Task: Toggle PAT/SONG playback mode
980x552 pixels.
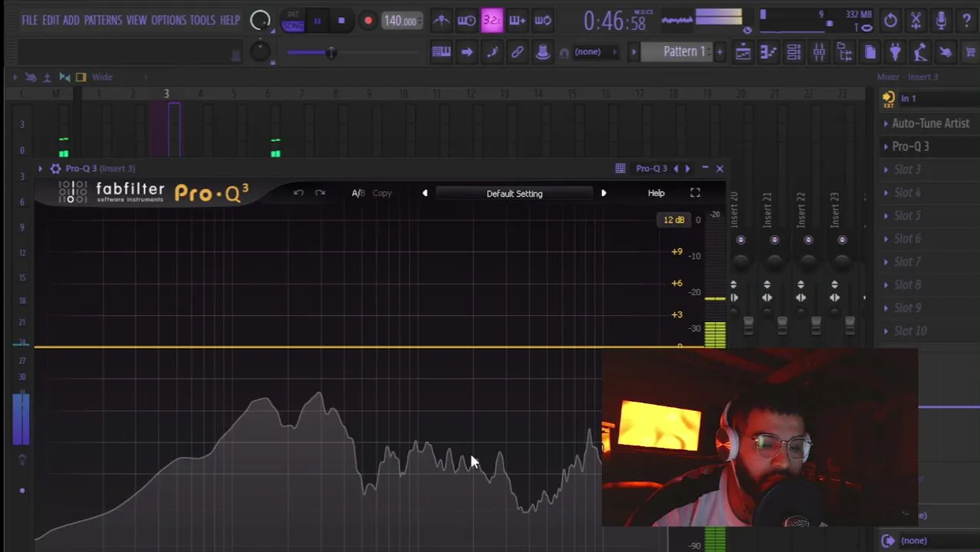Action: [293, 21]
